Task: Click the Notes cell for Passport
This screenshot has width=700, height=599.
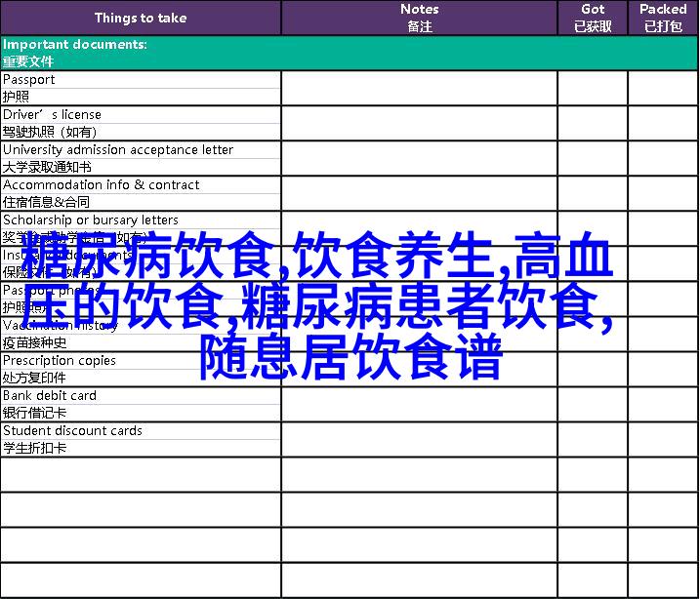Action: point(419,88)
